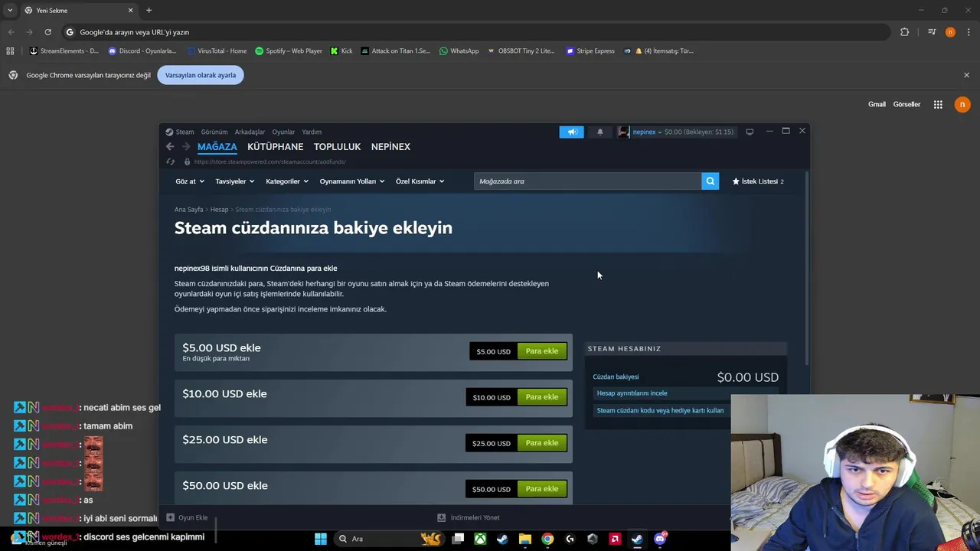980x551 pixels.
Task: Click the Steam announcements megaphone icon
Action: (571, 132)
